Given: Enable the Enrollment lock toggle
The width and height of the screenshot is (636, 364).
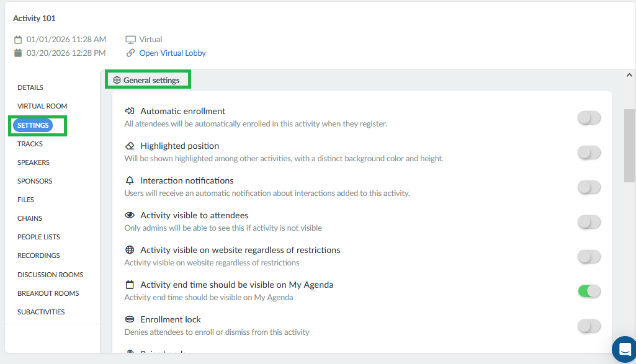Looking at the screenshot, I should click(x=589, y=326).
